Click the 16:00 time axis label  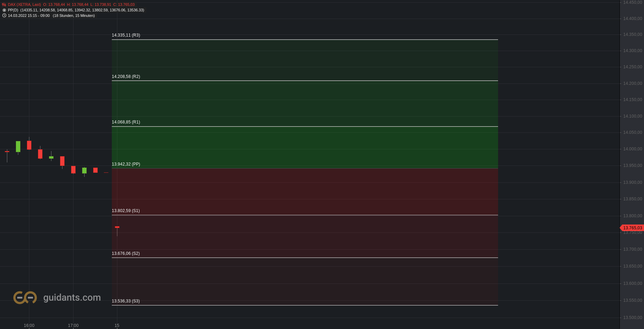click(x=29, y=326)
